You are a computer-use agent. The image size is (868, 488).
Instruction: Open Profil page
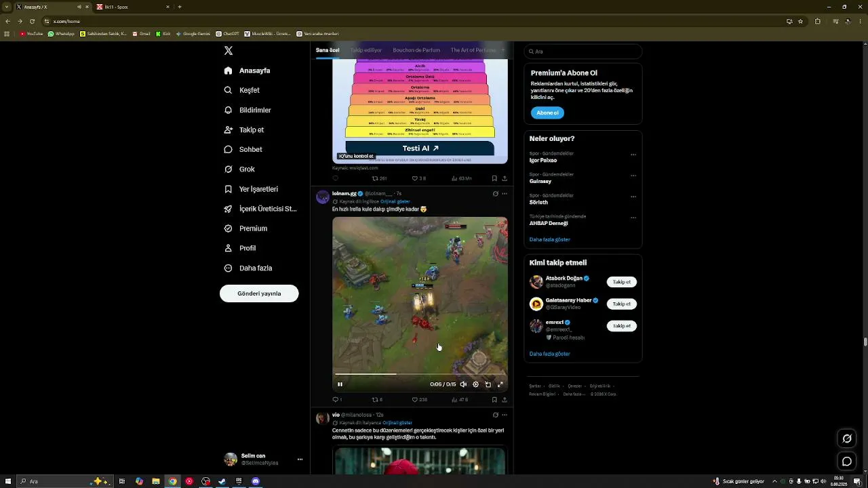tap(240, 248)
